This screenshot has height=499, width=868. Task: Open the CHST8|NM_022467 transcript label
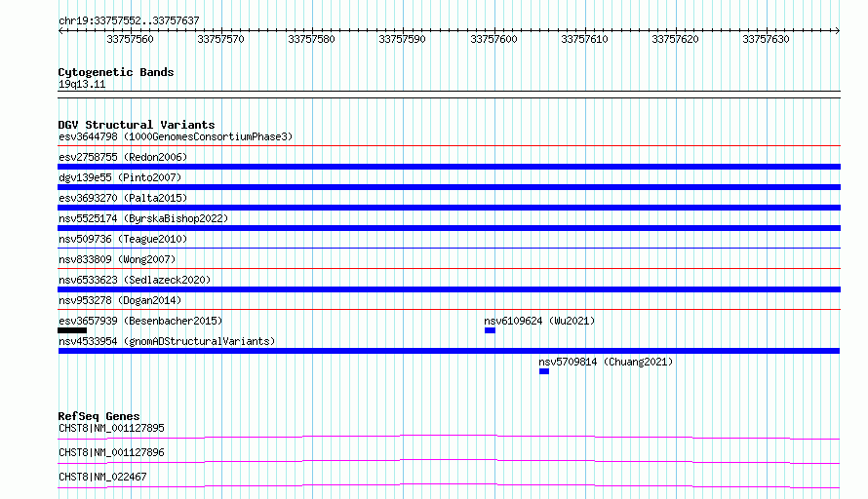point(102,477)
